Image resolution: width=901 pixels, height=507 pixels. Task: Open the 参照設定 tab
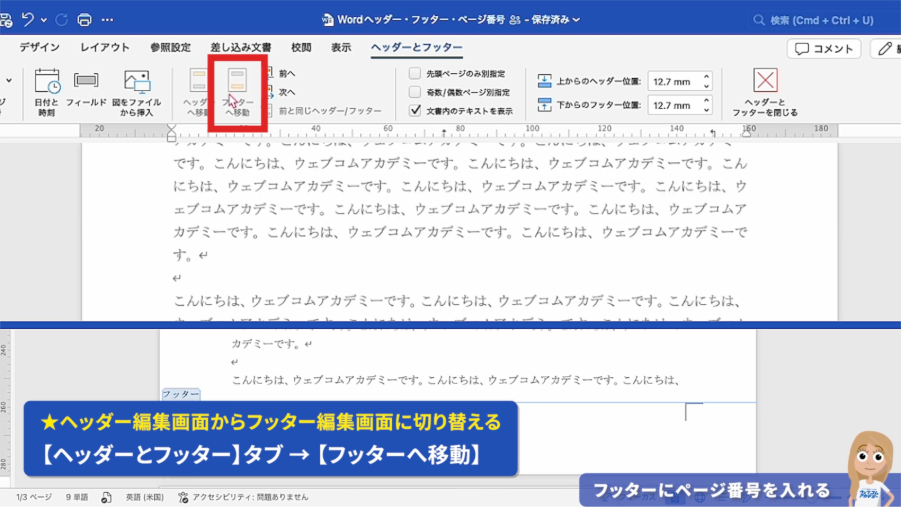coord(170,47)
